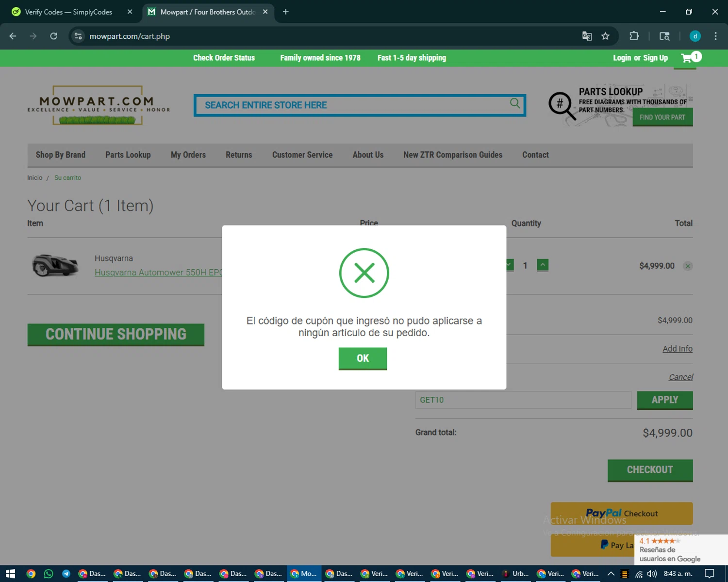Click the Cancel coupon link

point(681,377)
